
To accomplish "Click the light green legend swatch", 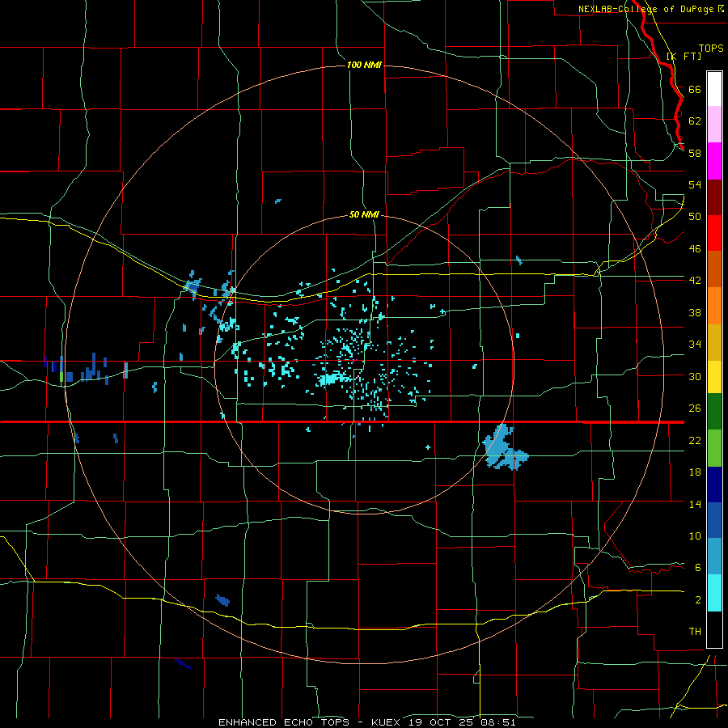I will click(x=714, y=448).
